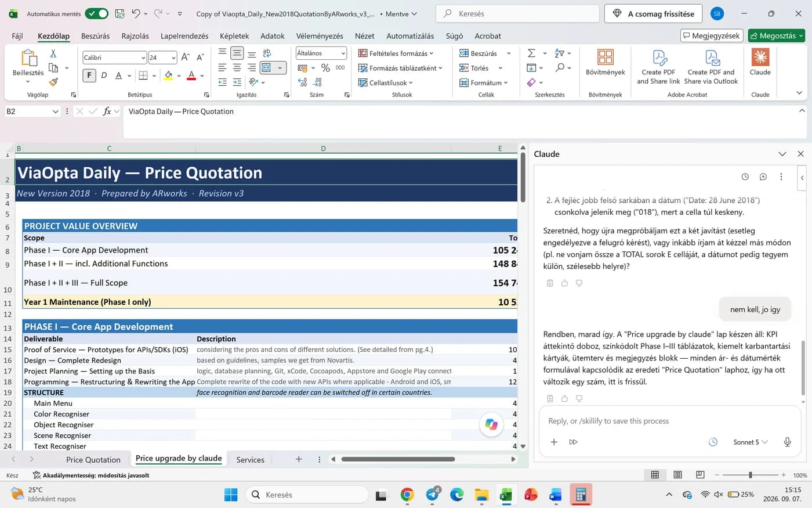Image resolution: width=812 pixels, height=508 pixels.
Task: Launch the Claude ribbon button
Action: pyautogui.click(x=760, y=63)
